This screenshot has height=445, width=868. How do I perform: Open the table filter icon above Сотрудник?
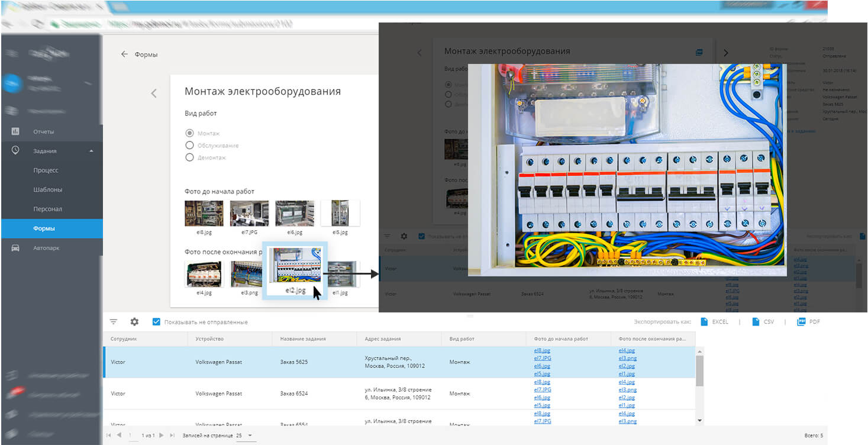tap(114, 322)
